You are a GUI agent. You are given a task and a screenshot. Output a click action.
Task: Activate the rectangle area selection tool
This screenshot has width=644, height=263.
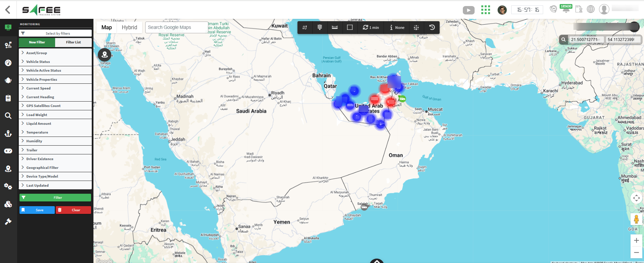pyautogui.click(x=350, y=28)
